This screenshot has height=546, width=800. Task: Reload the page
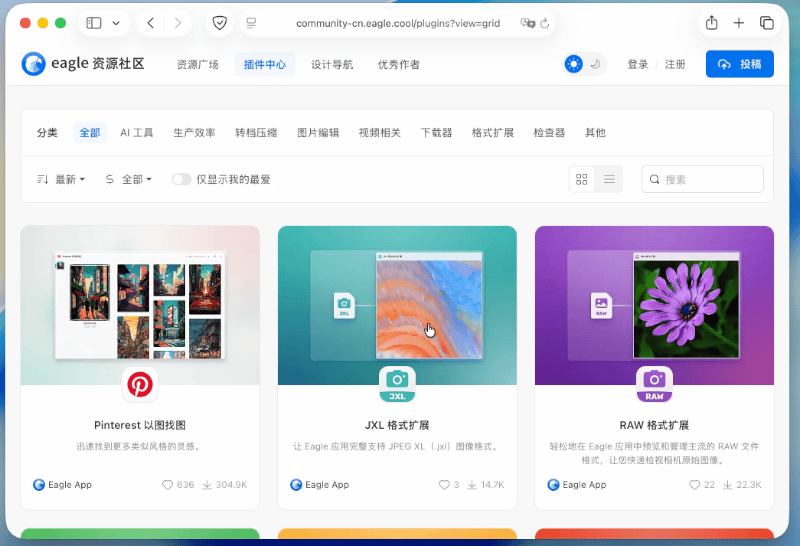pos(545,23)
